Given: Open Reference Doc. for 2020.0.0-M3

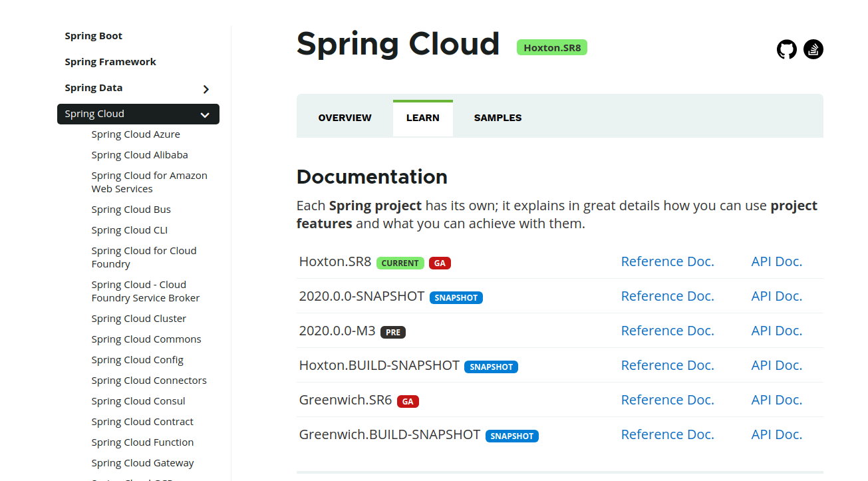Looking at the screenshot, I should coord(667,331).
